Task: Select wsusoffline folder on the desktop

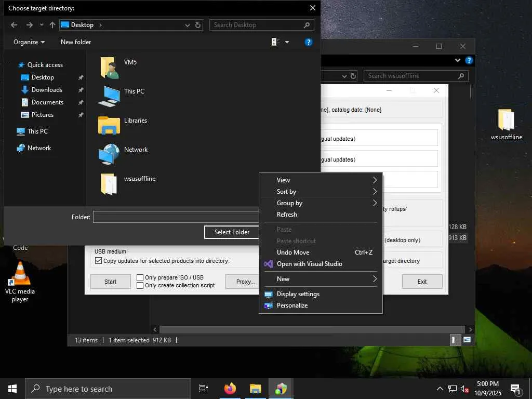Action: [x=506, y=125]
